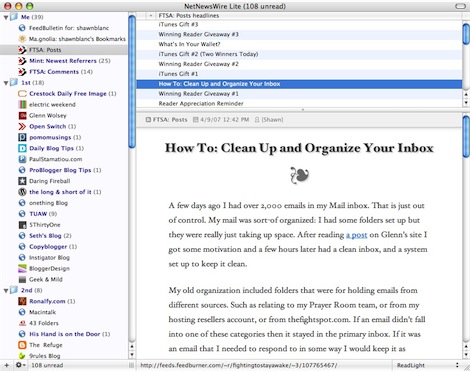Click the plus icon to add subscription

click(6, 365)
